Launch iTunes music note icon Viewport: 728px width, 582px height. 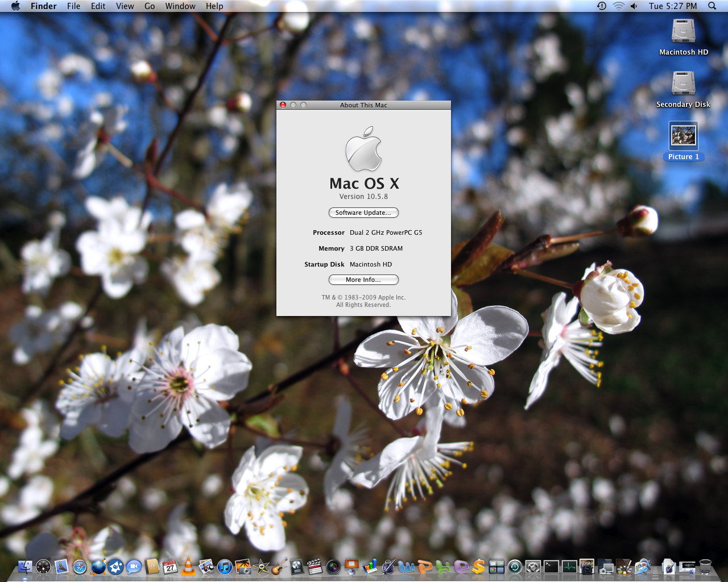point(225,567)
